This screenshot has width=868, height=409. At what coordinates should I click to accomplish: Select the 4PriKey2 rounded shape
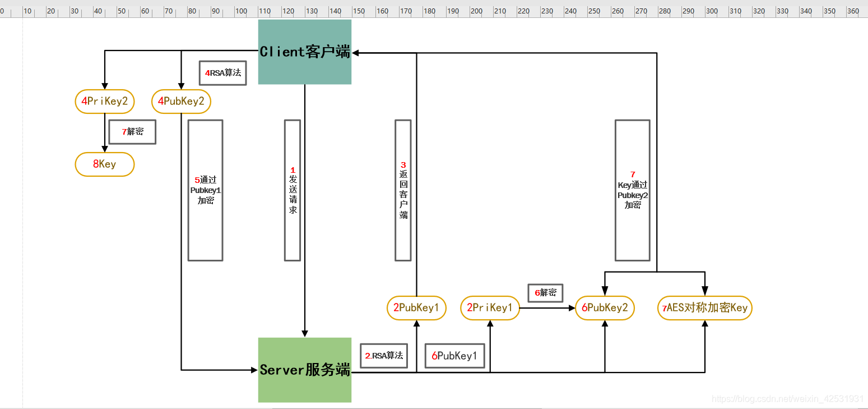pos(105,102)
